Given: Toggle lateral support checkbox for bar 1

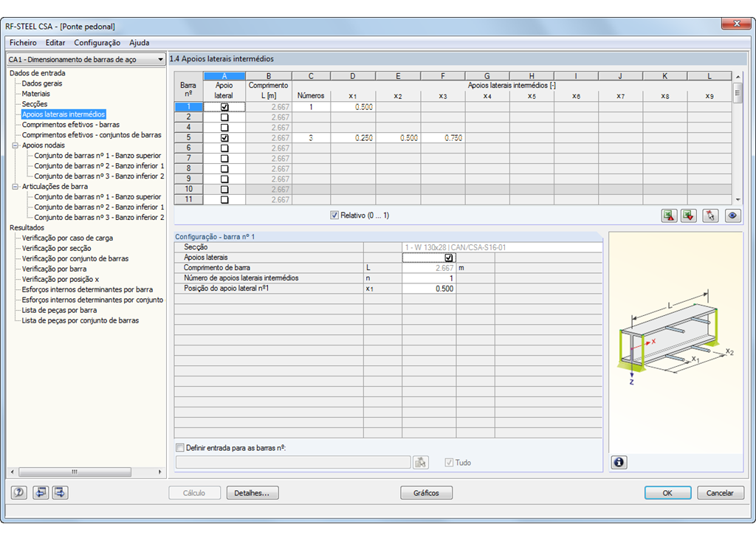Looking at the screenshot, I should pos(224,107).
